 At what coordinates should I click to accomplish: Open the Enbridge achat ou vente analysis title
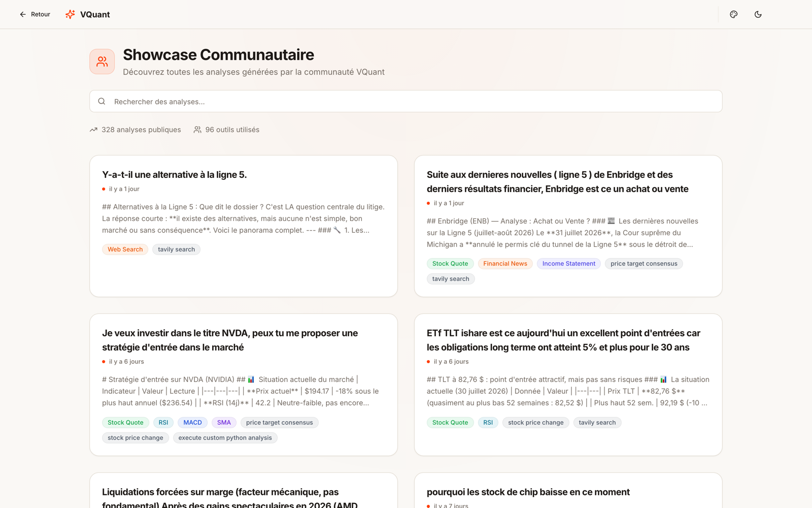point(558,182)
